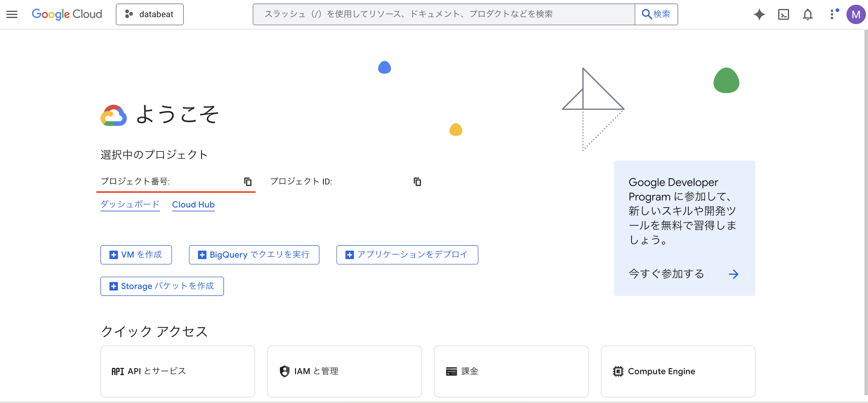This screenshot has height=403, width=868.
Task: Open the Cloud Hub link
Action: (193, 204)
